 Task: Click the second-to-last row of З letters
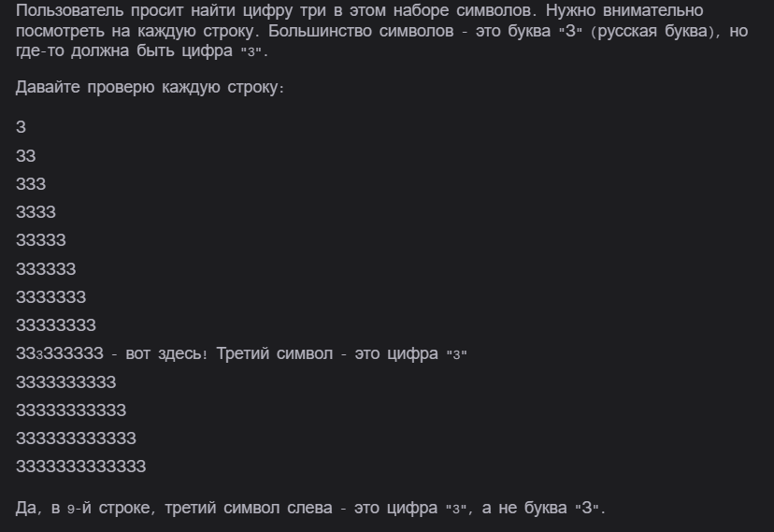pos(76,439)
